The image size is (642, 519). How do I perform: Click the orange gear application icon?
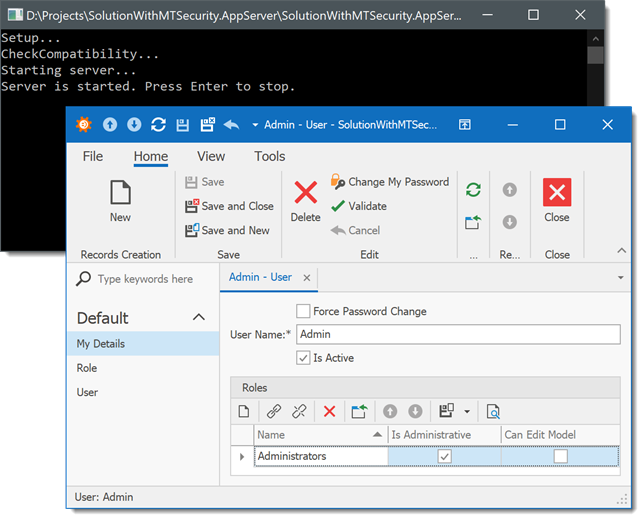coord(84,124)
